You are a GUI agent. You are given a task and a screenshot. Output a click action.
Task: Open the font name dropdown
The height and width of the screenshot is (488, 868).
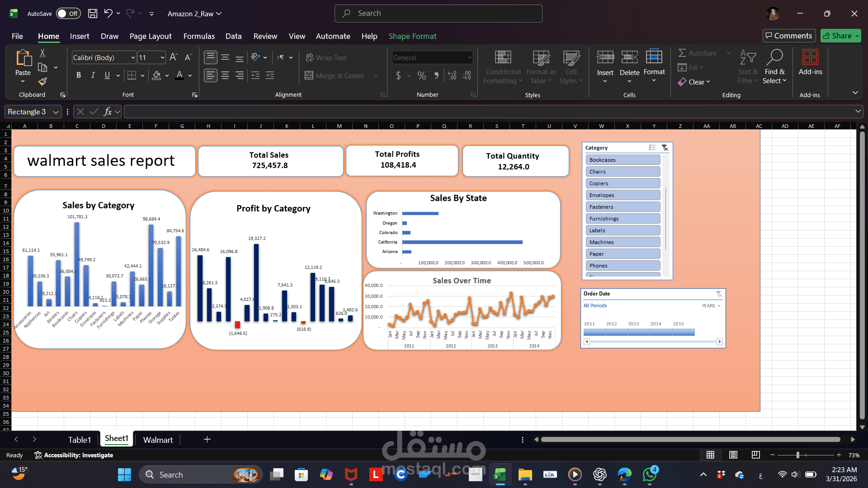[x=133, y=58]
